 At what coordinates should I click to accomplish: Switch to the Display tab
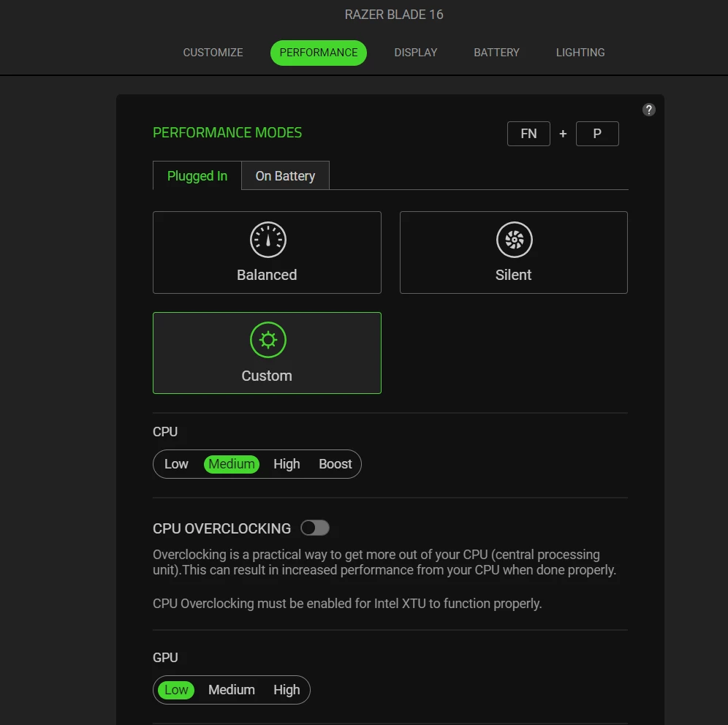tap(416, 53)
